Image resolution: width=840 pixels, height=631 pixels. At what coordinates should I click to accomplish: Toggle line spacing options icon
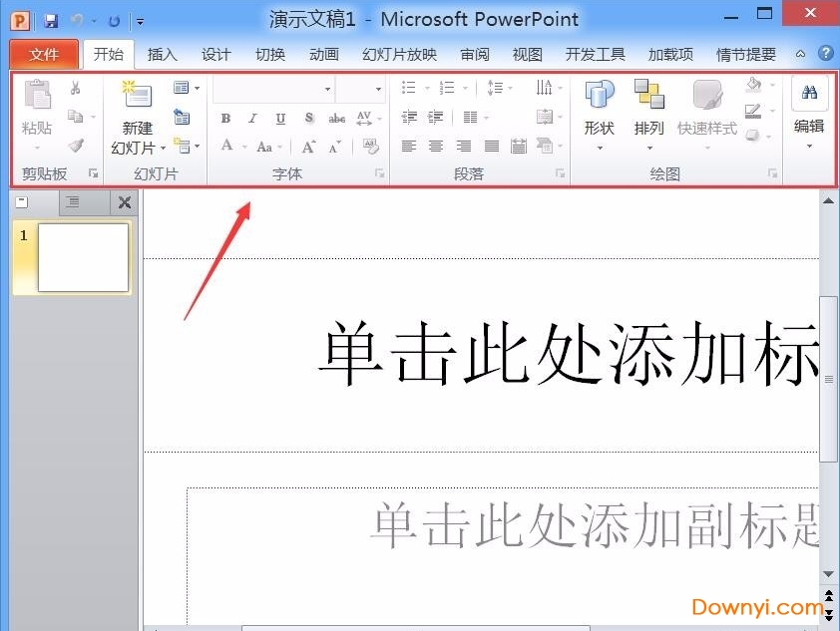496,87
